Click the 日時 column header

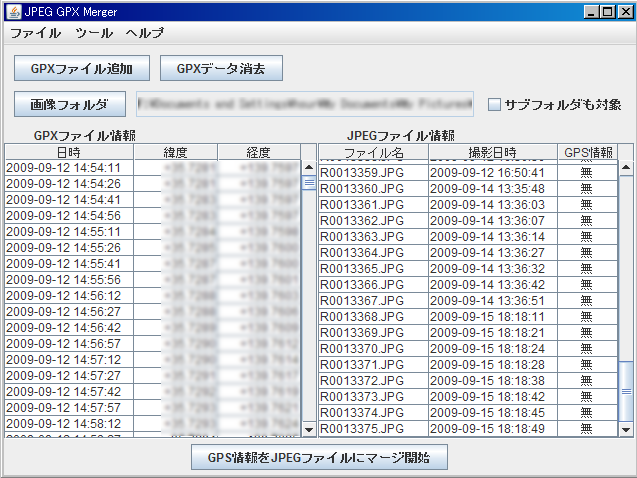point(69,152)
